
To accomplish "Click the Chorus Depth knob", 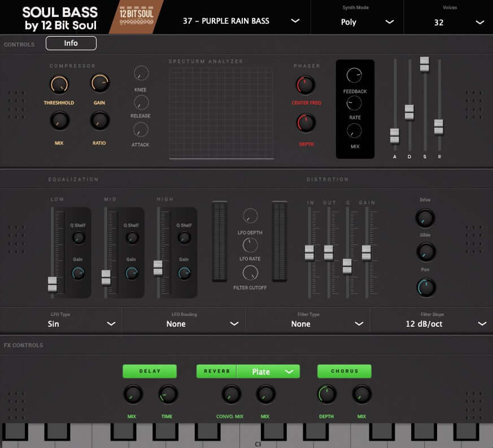I will point(327,394).
